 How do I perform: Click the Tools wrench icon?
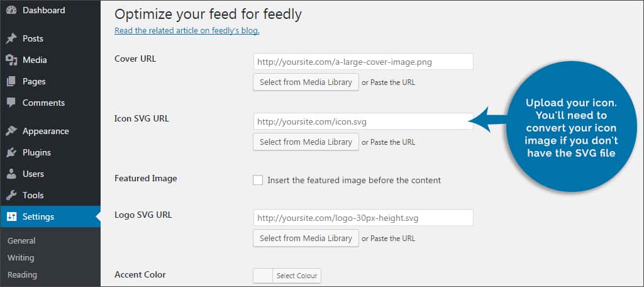click(x=11, y=195)
